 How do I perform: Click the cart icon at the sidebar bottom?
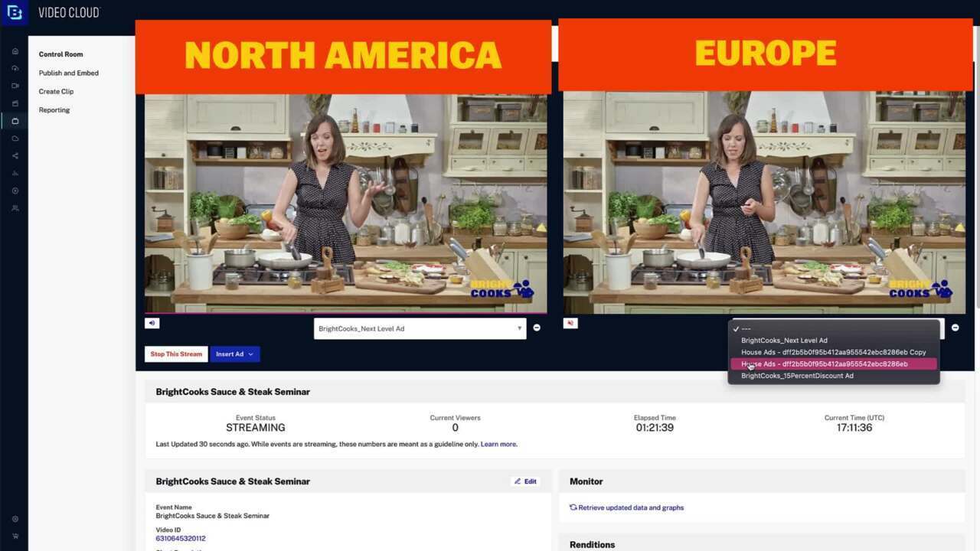pos(15,536)
